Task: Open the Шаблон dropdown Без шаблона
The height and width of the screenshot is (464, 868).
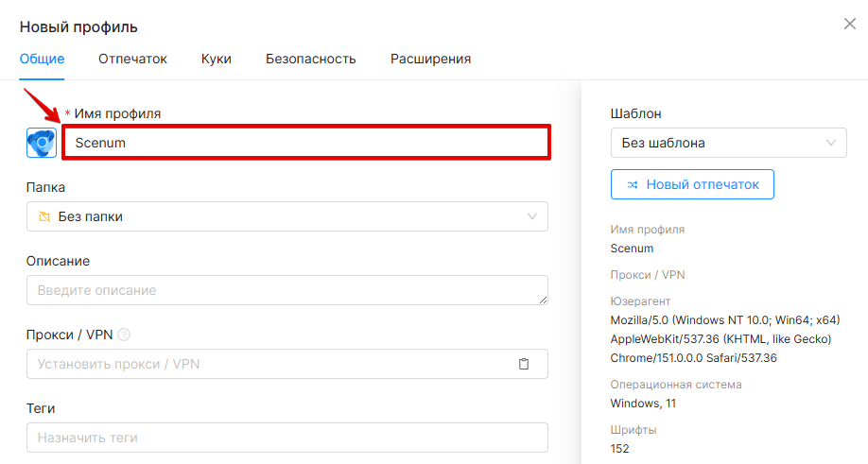Action: pos(728,143)
